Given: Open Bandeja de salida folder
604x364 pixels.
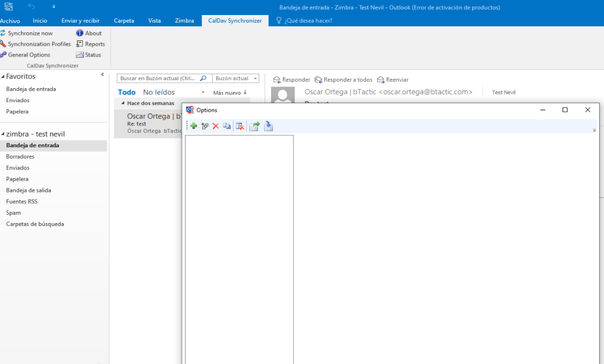Looking at the screenshot, I should pyautogui.click(x=29, y=190).
